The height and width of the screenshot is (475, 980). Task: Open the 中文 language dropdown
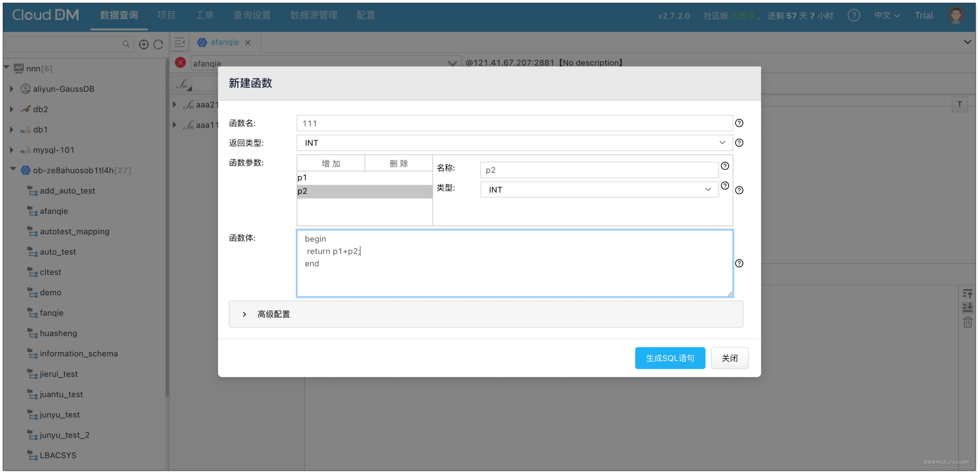(886, 16)
